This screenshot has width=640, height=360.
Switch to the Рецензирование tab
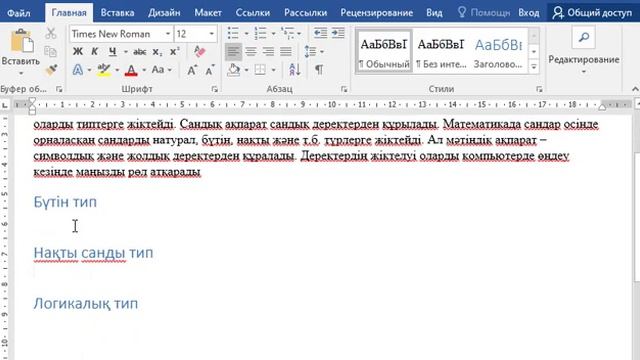(376, 13)
